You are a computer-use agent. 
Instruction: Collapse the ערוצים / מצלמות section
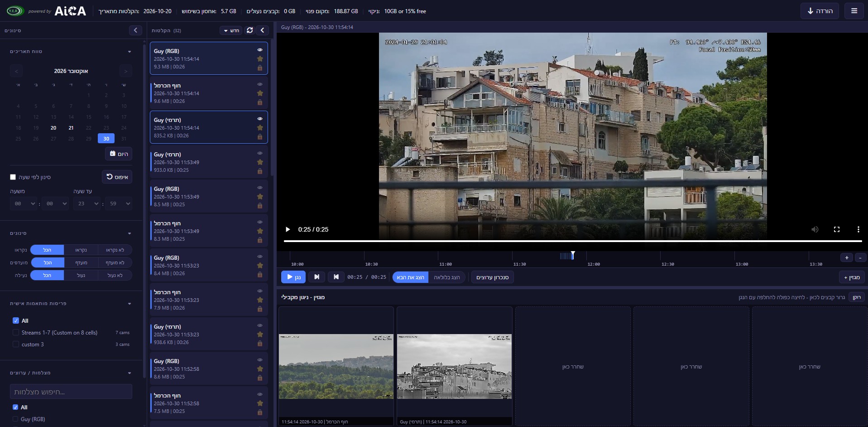[x=129, y=373]
